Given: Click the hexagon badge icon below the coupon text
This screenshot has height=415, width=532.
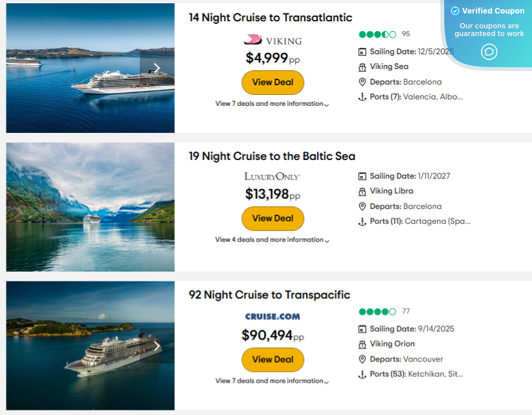Looking at the screenshot, I should 489,52.
